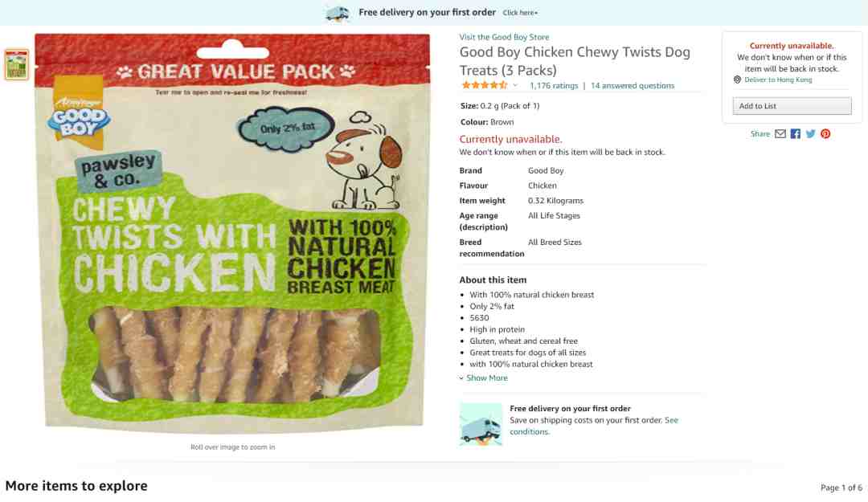This screenshot has width=868, height=502.
Task: Open the star rating breakdown dropdown arrow
Action: tap(515, 85)
